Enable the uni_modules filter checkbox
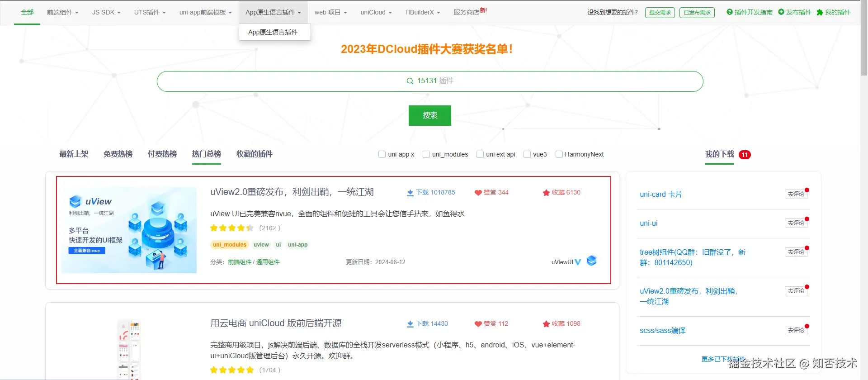The width and height of the screenshot is (868, 380). pyautogui.click(x=426, y=154)
